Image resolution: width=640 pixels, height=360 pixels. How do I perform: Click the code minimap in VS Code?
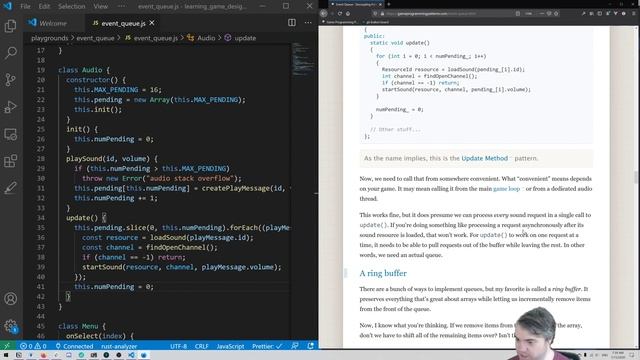(303, 59)
